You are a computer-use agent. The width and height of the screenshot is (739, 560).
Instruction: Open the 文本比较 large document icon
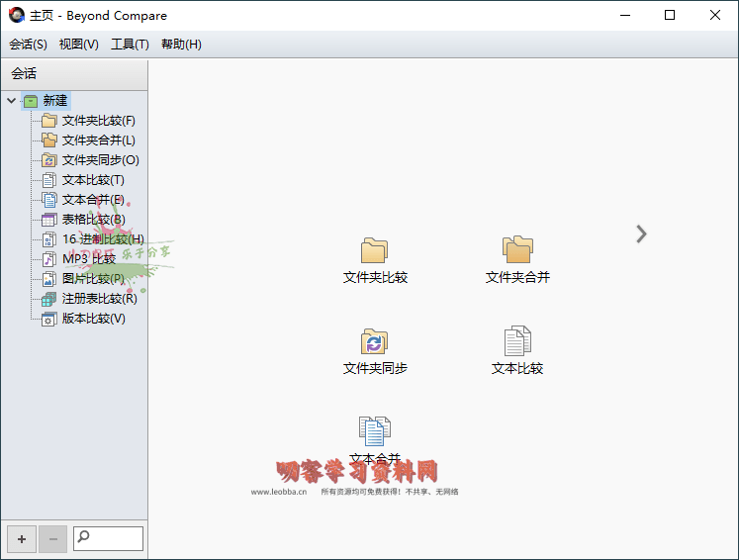[517, 342]
